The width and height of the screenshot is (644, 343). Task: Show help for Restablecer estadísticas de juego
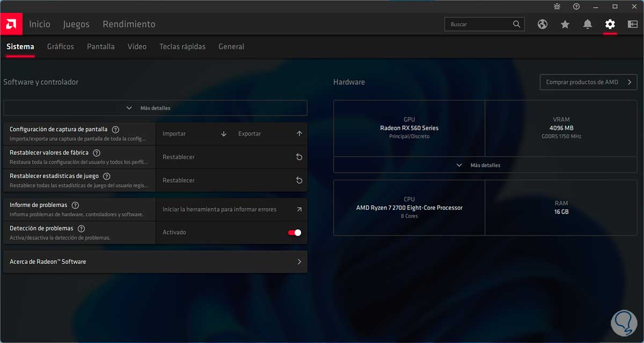pyautogui.click(x=107, y=176)
